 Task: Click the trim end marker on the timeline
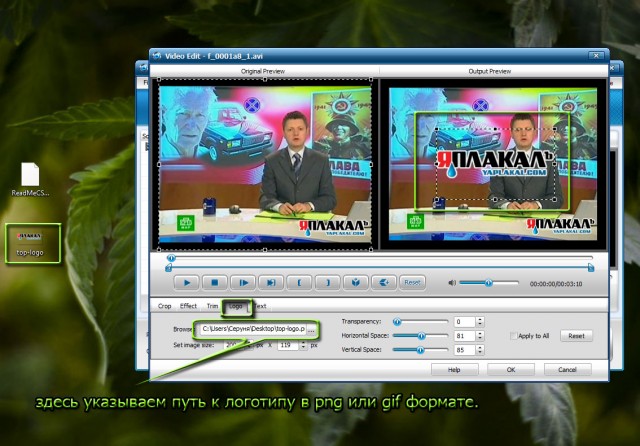click(x=590, y=268)
